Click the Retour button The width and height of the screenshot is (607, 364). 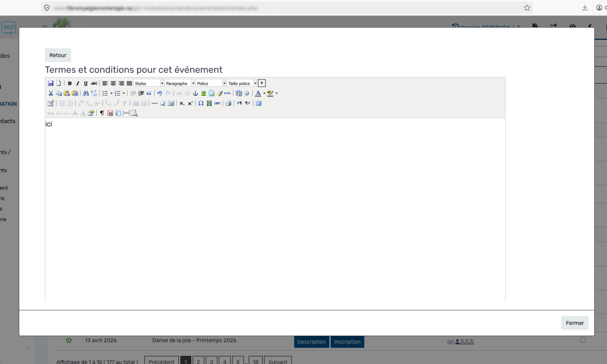point(58,55)
